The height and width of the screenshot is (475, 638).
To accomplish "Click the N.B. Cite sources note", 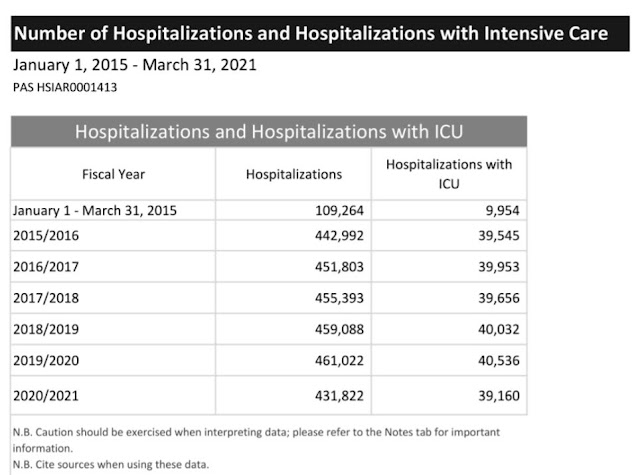I will click(x=111, y=464).
